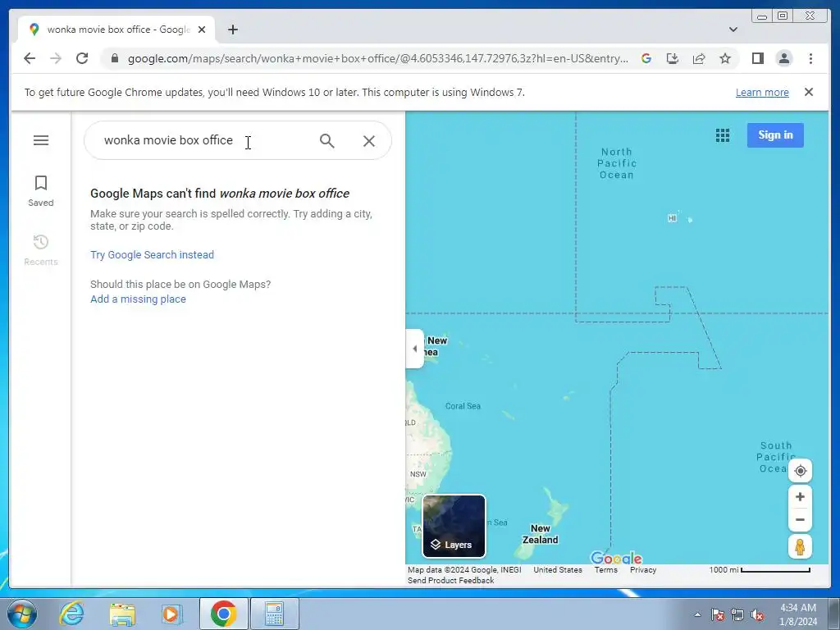Open Chrome three-dot menu
This screenshot has width=840, height=630.
pos(810,58)
